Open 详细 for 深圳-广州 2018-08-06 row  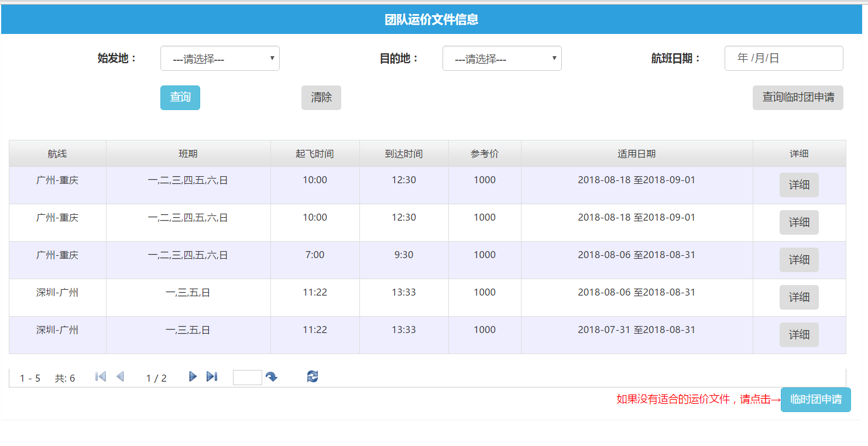click(x=799, y=297)
